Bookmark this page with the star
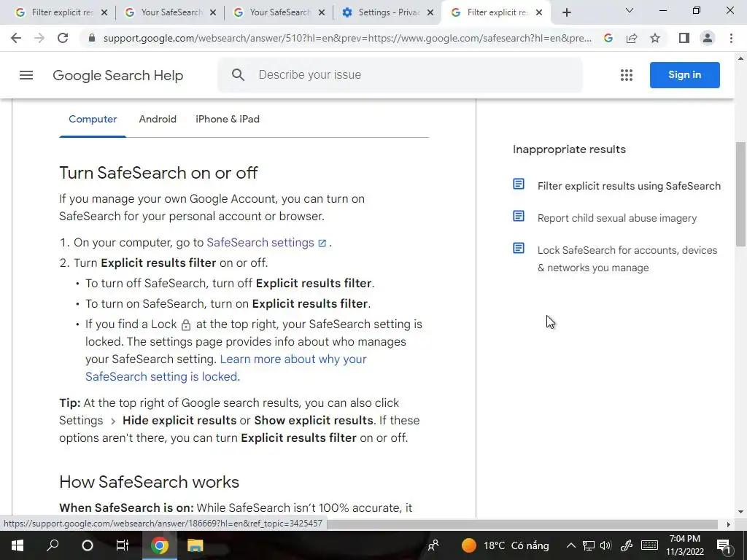The image size is (747, 560). click(655, 38)
